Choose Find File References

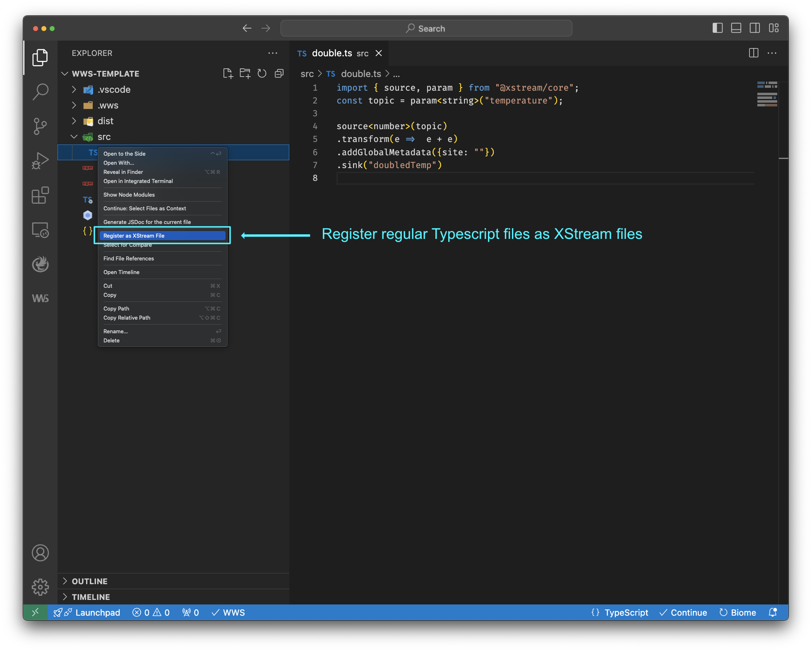(x=162, y=258)
